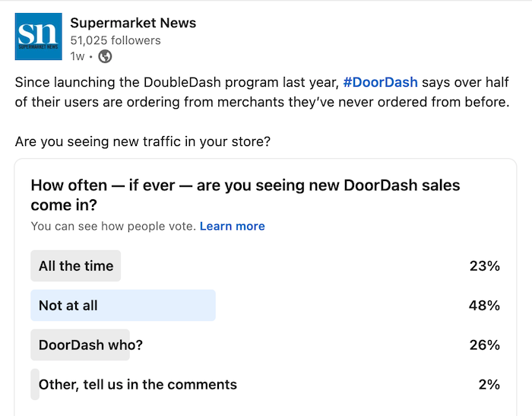Click the poll question about new DoorDash sales

(245, 195)
